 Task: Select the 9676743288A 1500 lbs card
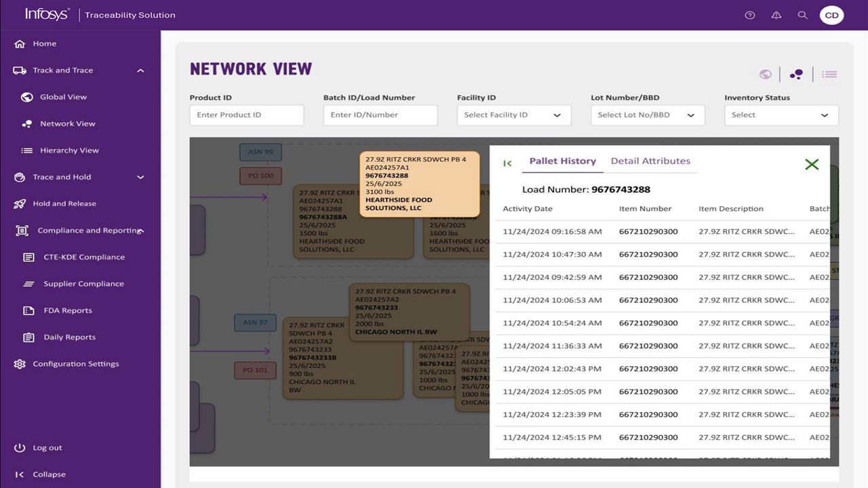click(353, 221)
